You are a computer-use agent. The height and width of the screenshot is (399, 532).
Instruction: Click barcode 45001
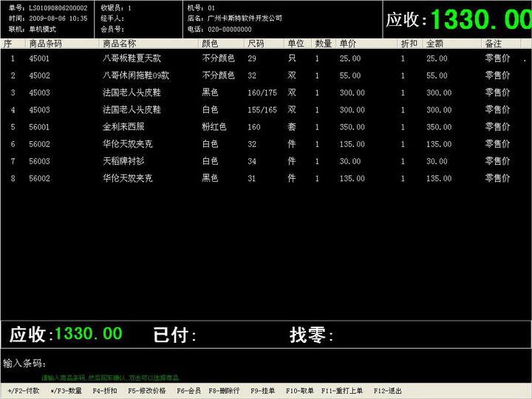[x=39, y=58]
